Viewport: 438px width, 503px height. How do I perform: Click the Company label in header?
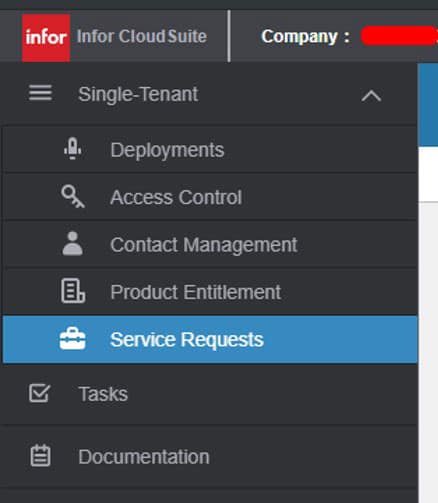tap(305, 36)
